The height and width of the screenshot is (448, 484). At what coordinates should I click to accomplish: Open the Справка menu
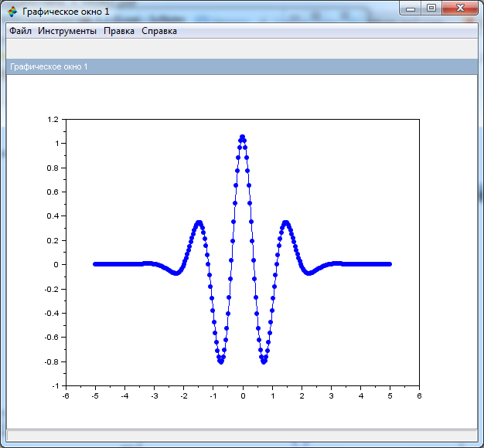tap(159, 31)
